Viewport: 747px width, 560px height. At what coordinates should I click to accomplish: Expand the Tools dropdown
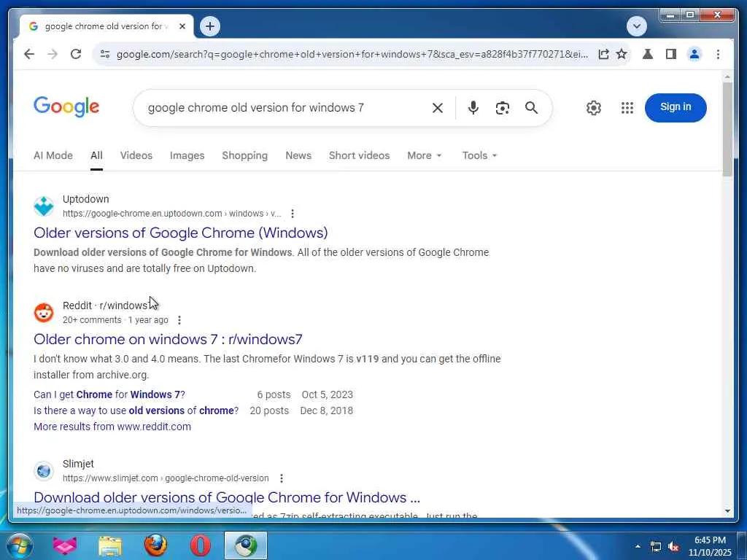click(479, 156)
